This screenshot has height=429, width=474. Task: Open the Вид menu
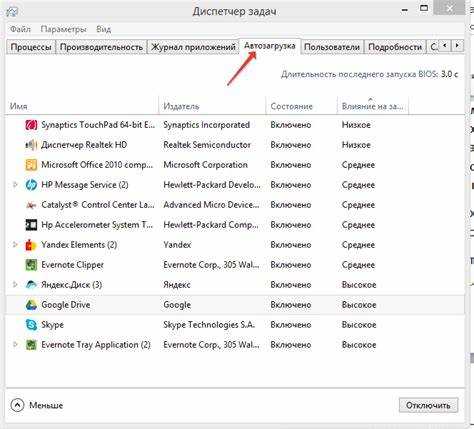(104, 29)
